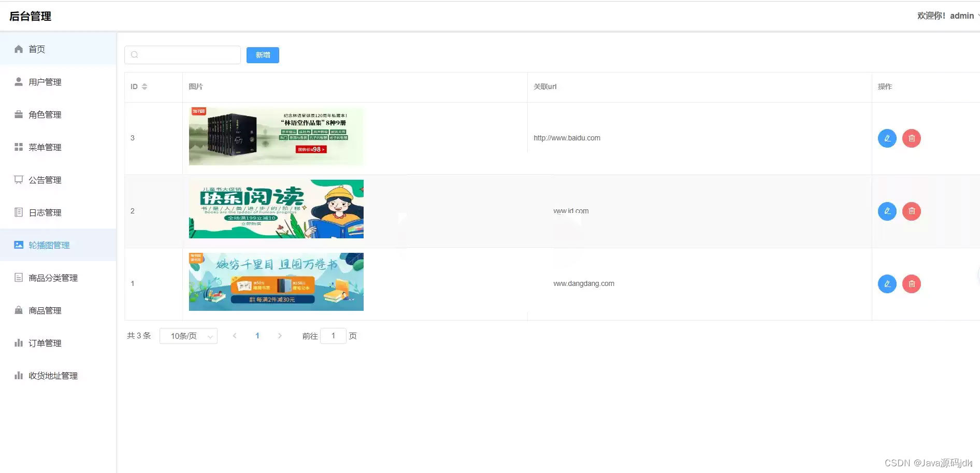
Task: Click the home icon beside 首页
Action: (x=19, y=49)
